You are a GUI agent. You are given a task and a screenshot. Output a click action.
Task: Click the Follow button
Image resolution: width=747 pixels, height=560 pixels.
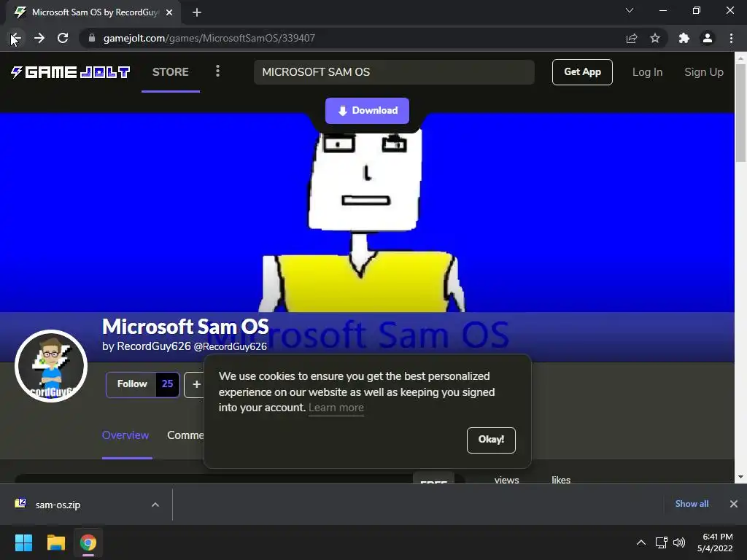(x=131, y=384)
